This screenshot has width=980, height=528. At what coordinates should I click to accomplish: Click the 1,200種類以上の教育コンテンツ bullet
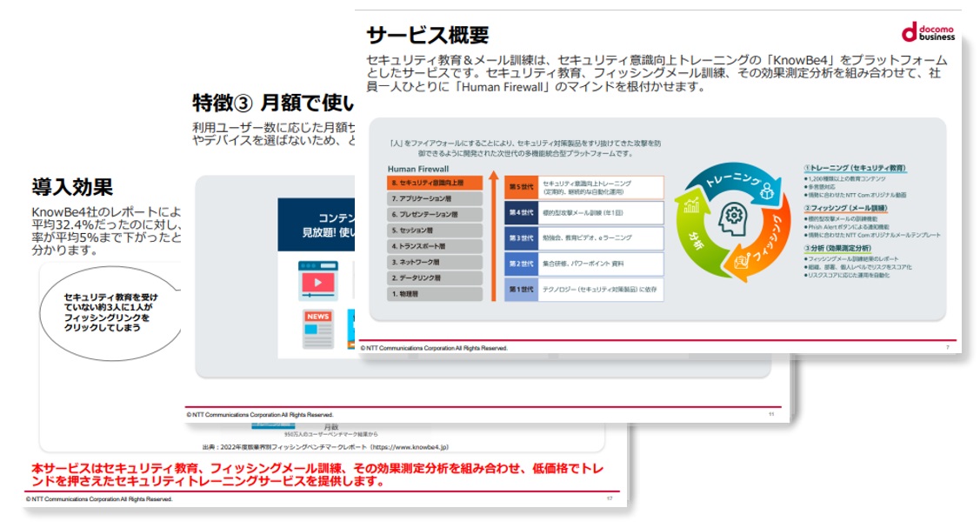(844, 178)
